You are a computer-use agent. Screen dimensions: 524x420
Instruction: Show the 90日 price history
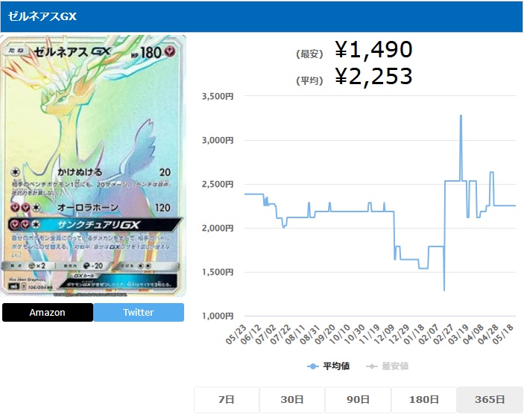click(x=358, y=400)
